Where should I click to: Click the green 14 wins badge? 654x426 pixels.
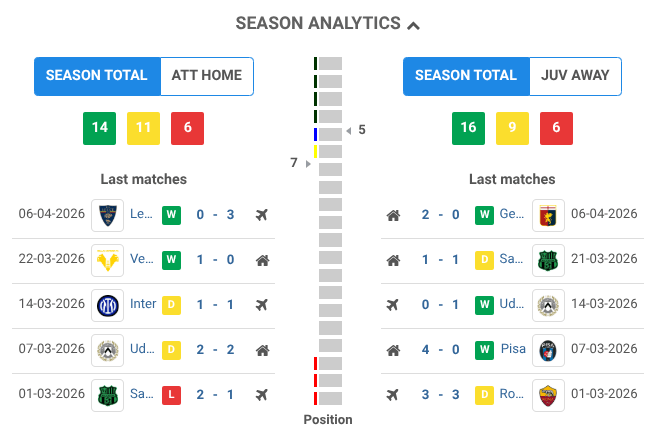(x=99, y=128)
